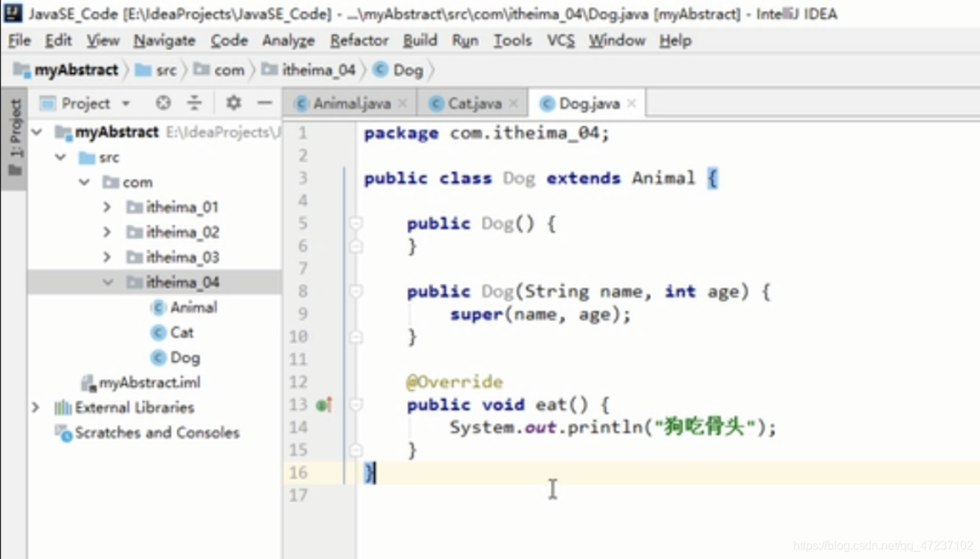This screenshot has height=559, width=980.
Task: Open the Project view dropdown
Action: 126,104
